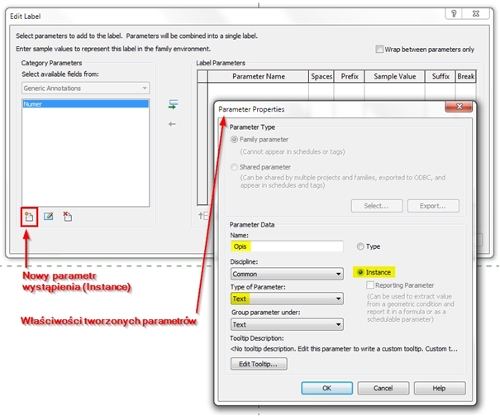Click the Add Parameter icon

click(29, 217)
